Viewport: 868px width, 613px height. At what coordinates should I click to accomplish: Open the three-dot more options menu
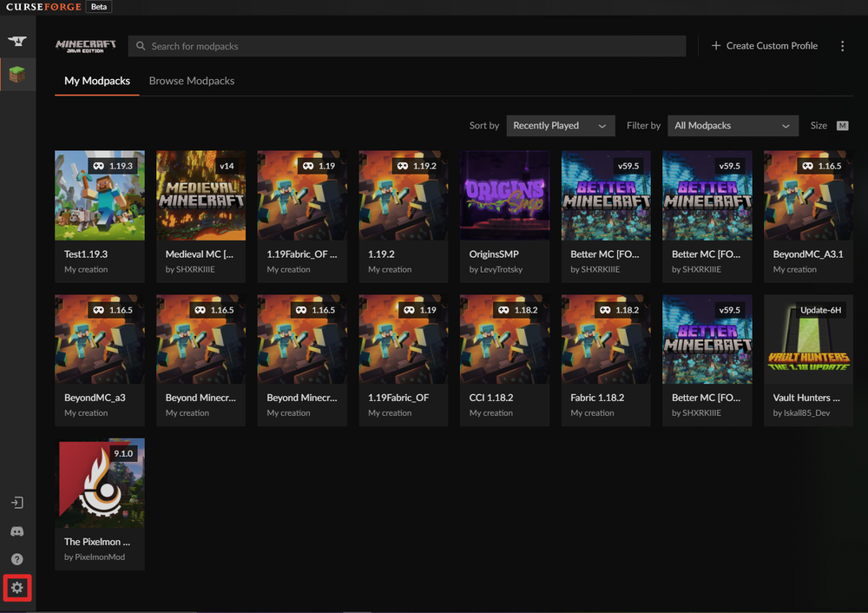click(842, 46)
